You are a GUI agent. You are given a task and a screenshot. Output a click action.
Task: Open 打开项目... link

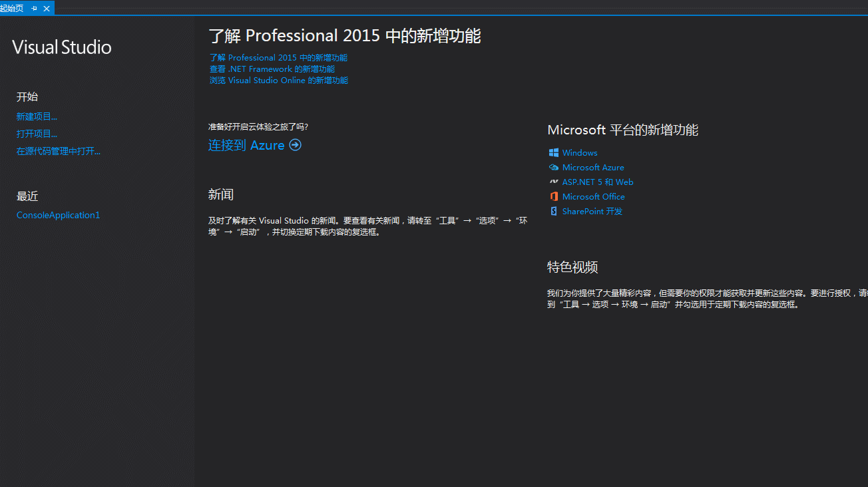point(37,134)
